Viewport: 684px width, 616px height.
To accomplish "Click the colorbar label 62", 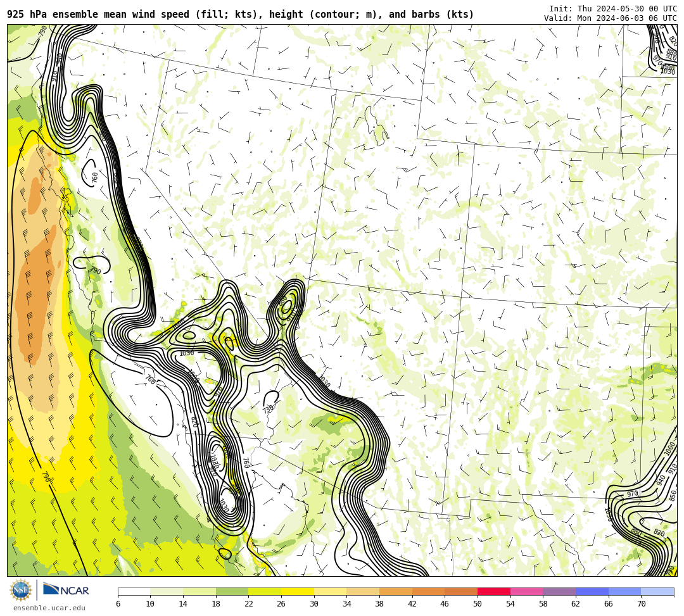I will click(x=575, y=604).
